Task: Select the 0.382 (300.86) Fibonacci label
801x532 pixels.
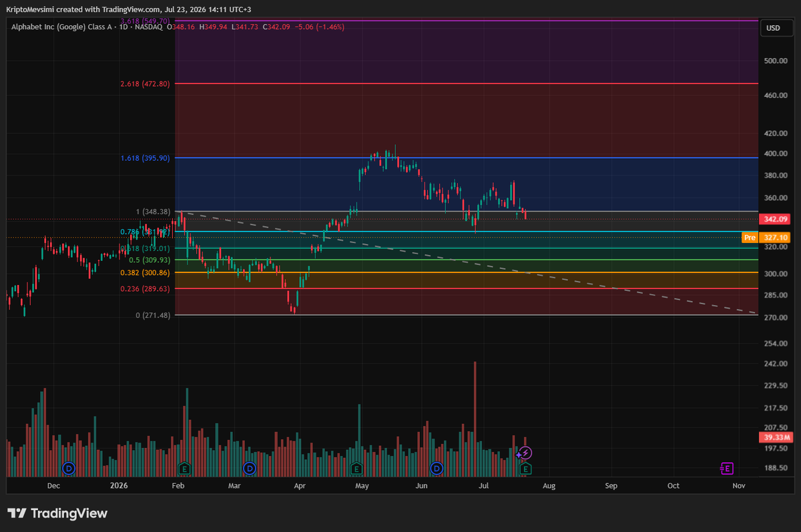Action: (145, 272)
